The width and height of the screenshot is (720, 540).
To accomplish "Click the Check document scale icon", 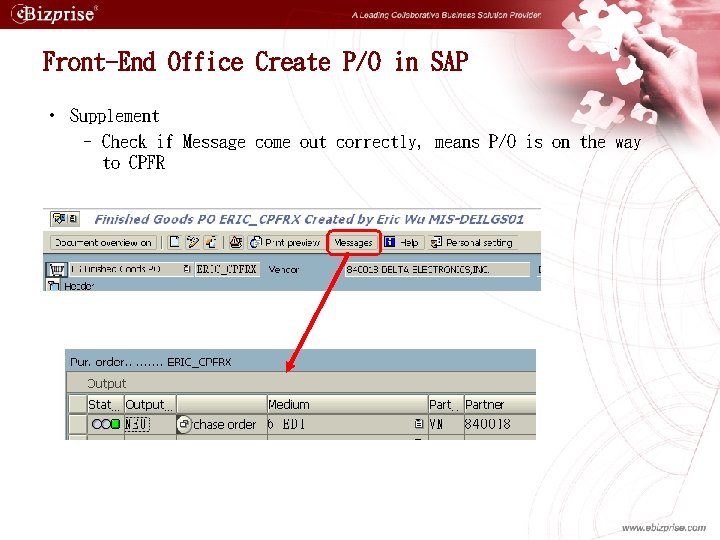I will click(236, 242).
